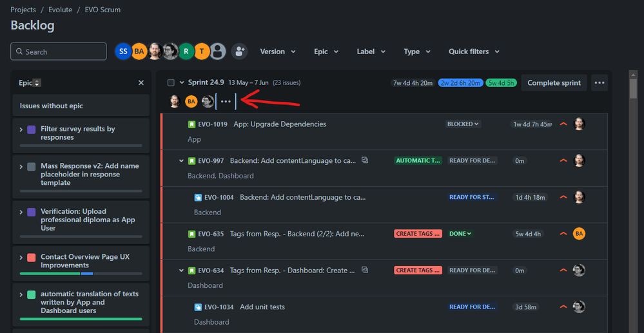Click the 7w 4d 4h 20m estimate badge
Image resolution: width=644 pixels, height=333 pixels.
point(413,83)
